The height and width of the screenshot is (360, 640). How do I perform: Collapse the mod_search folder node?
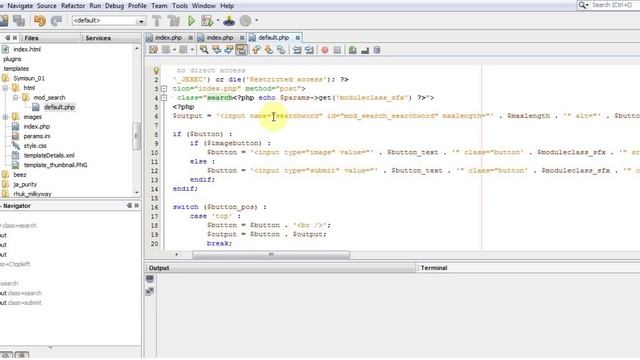click(16, 98)
